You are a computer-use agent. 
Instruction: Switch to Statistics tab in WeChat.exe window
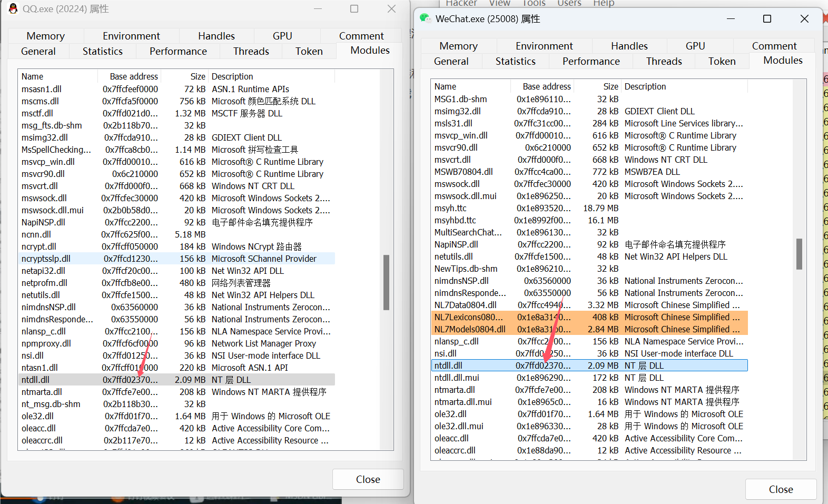[516, 61]
